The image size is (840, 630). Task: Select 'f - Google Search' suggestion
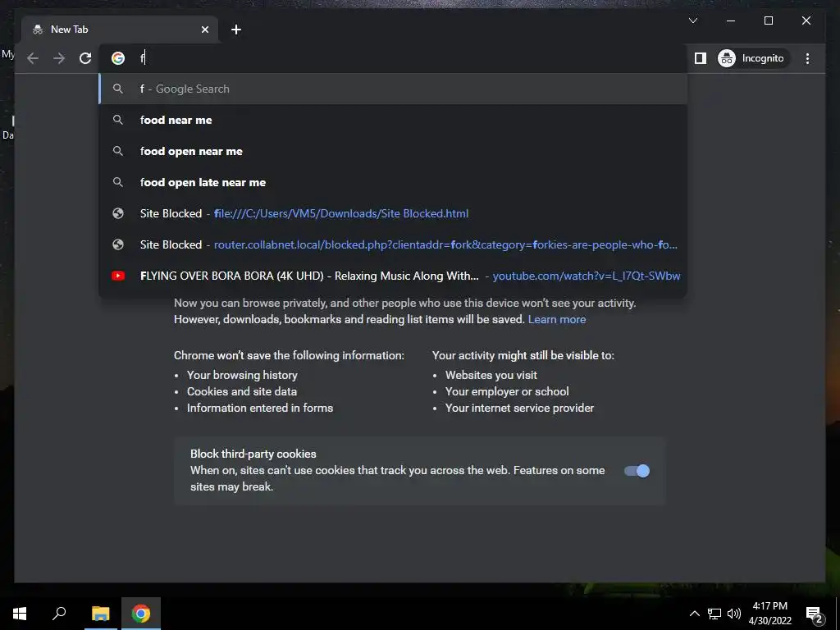tap(393, 89)
